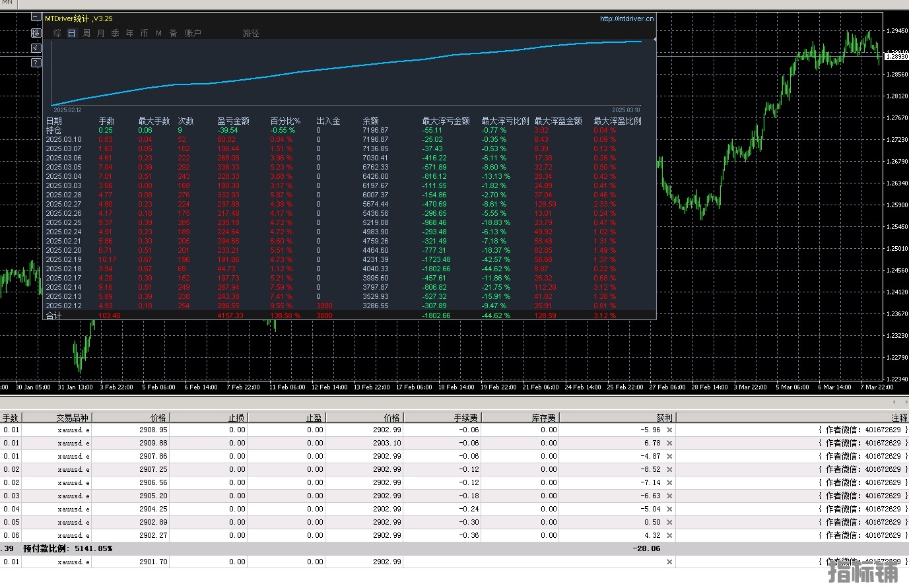909x588 pixels.
Task: Open help with the question mark icon
Action: click(x=36, y=63)
